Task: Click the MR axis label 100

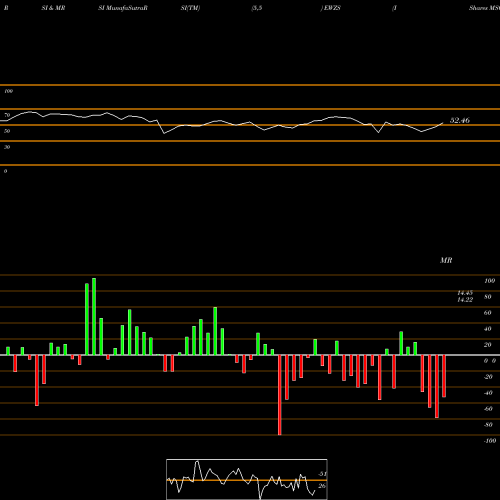Action: click(489, 281)
